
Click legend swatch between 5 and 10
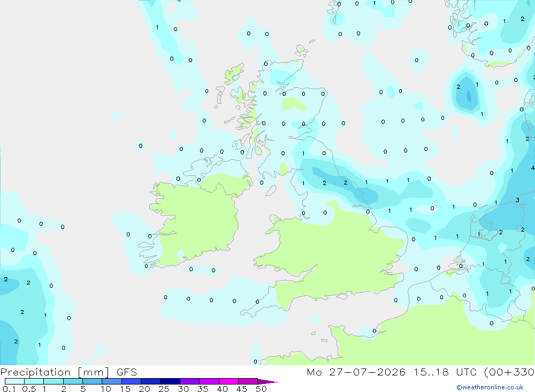pos(92,381)
